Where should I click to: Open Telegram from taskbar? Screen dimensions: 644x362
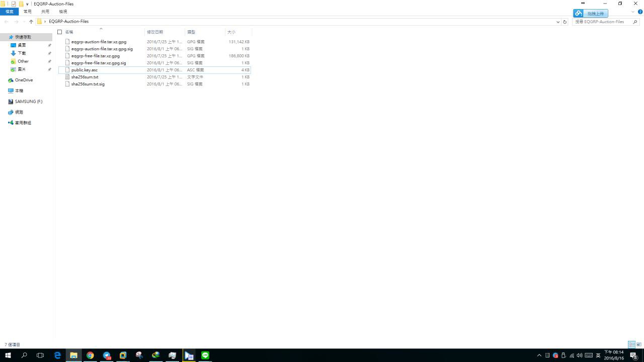click(107, 355)
